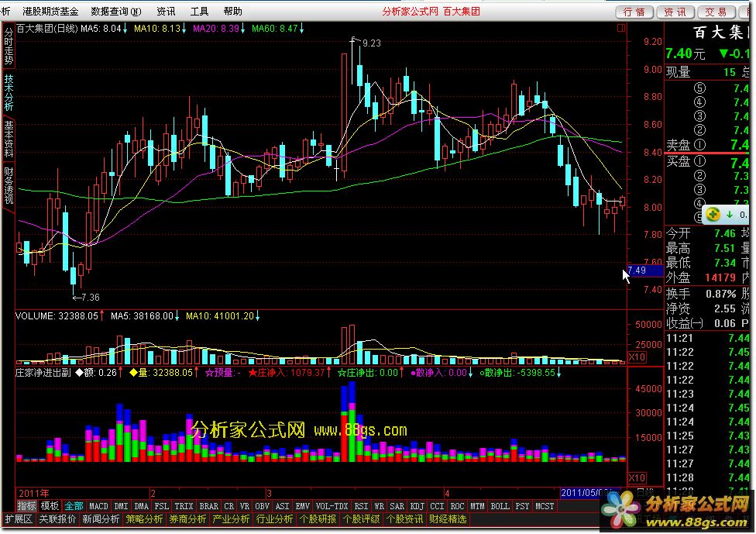The image size is (756, 534).
Task: Select the WR indicator
Action: click(380, 506)
